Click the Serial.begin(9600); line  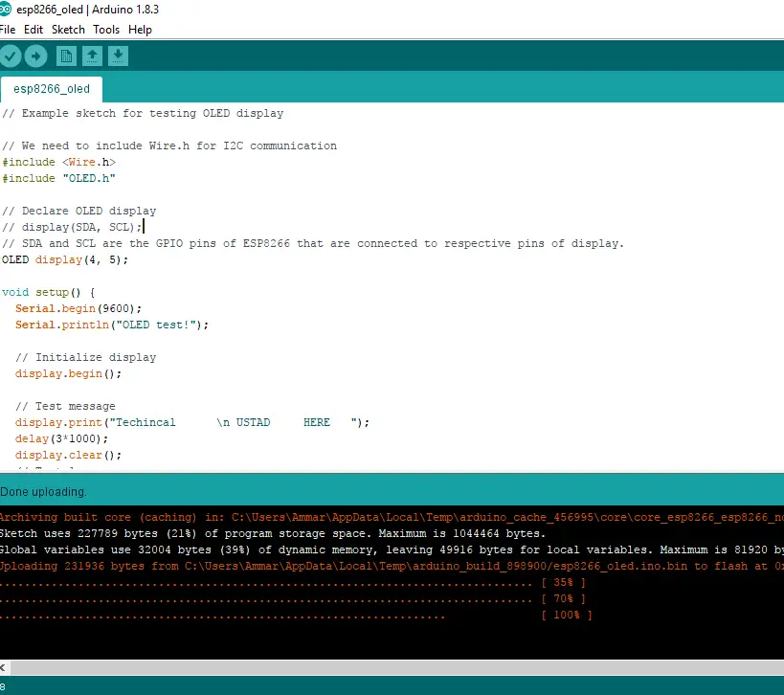pyautogui.click(x=78, y=308)
